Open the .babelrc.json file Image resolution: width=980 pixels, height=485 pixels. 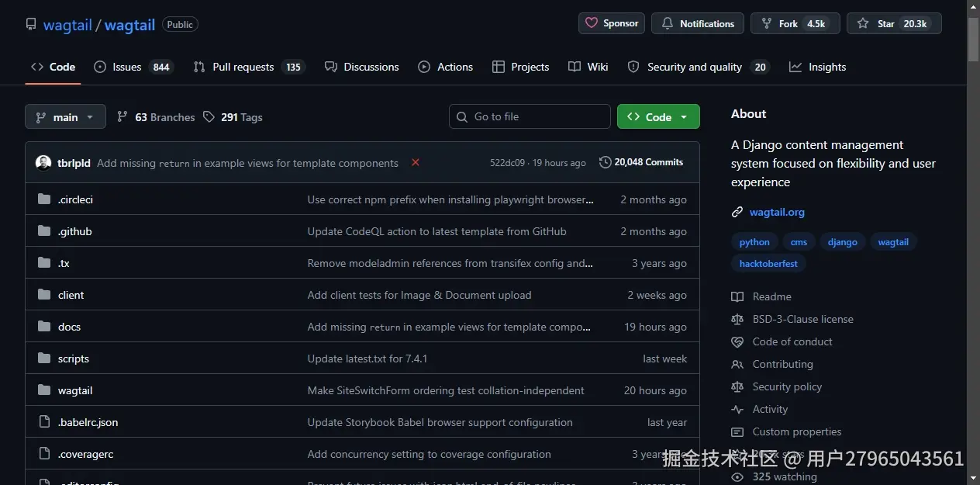click(88, 422)
